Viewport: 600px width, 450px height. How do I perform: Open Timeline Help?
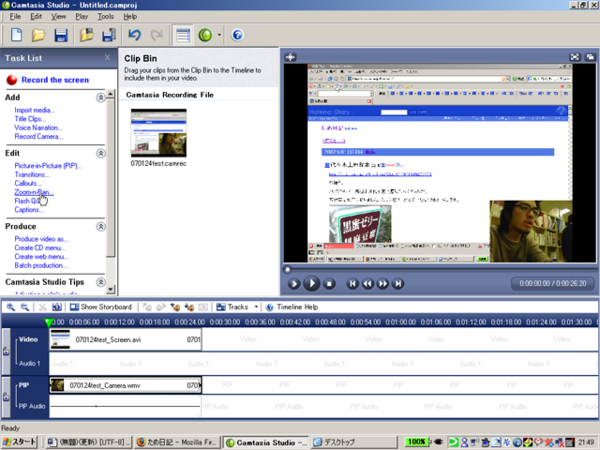coord(292,307)
